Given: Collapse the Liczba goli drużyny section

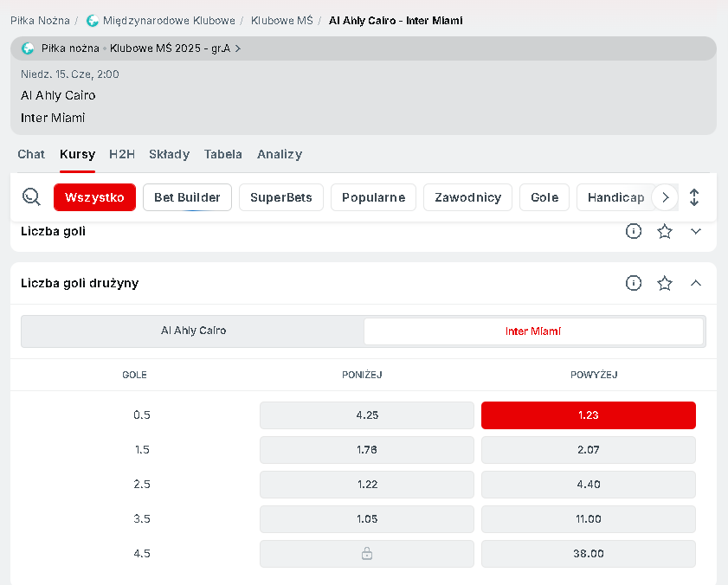Looking at the screenshot, I should (x=695, y=283).
